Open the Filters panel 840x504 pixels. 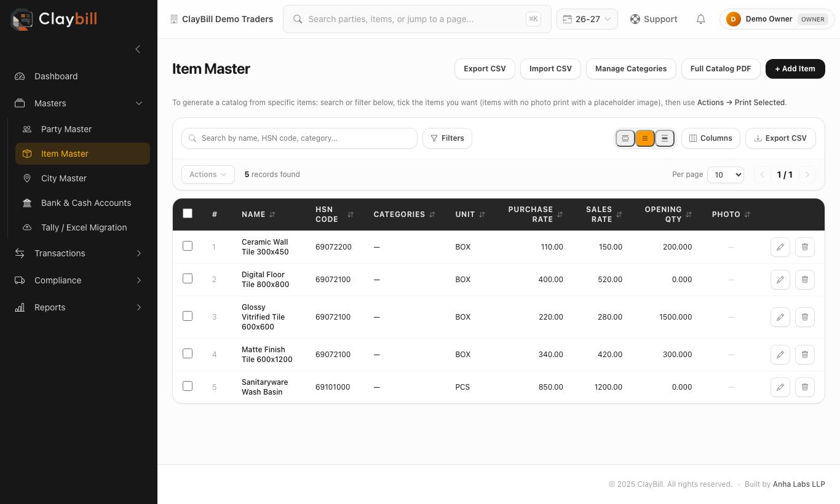[447, 138]
